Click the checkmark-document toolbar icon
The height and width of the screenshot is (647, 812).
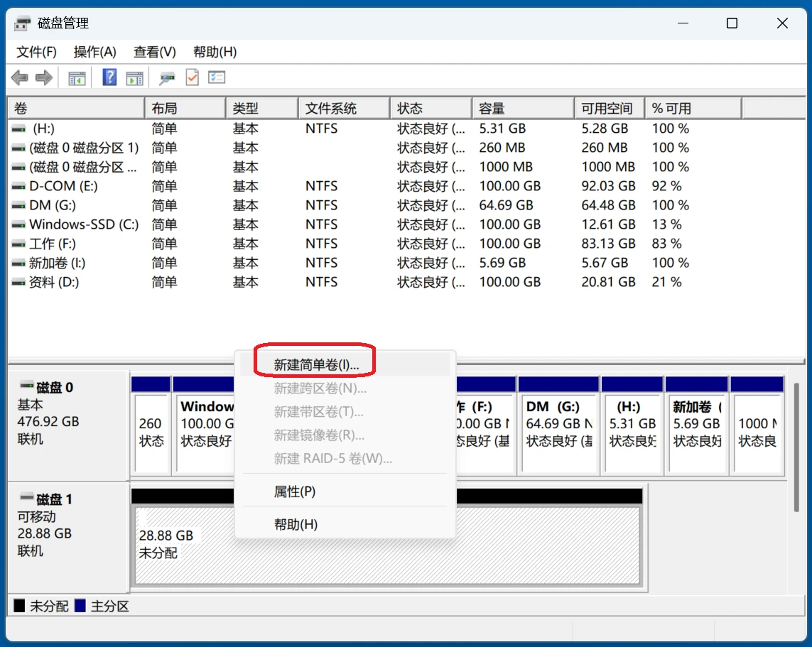pyautogui.click(x=192, y=77)
